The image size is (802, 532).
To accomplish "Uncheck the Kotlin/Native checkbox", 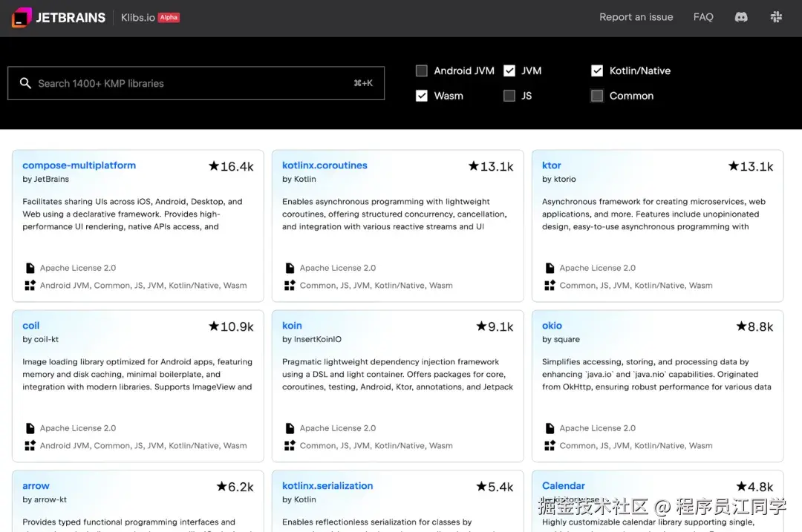I will click(x=597, y=70).
